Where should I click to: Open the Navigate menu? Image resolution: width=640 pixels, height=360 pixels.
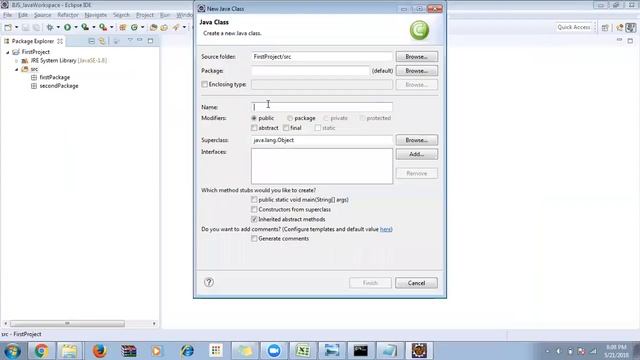point(96,15)
